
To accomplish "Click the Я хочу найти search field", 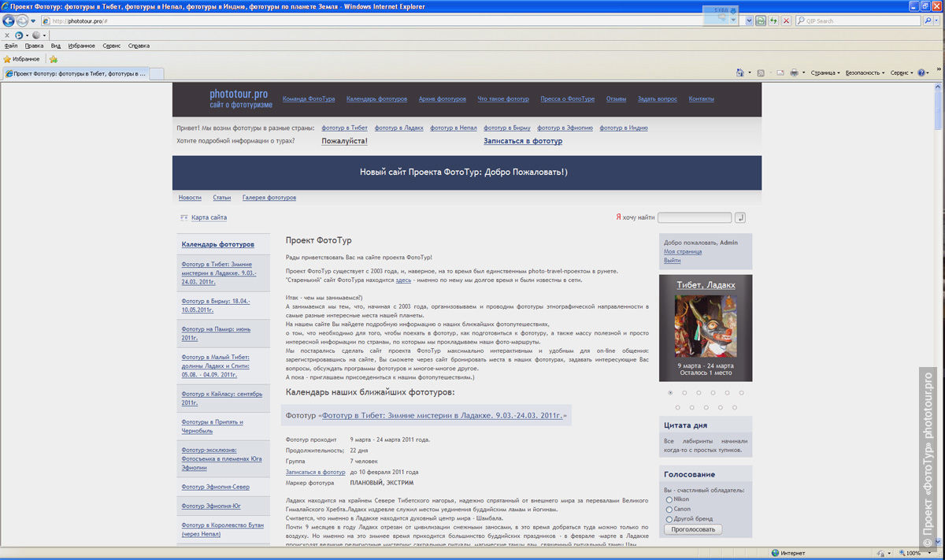I will 695,217.
